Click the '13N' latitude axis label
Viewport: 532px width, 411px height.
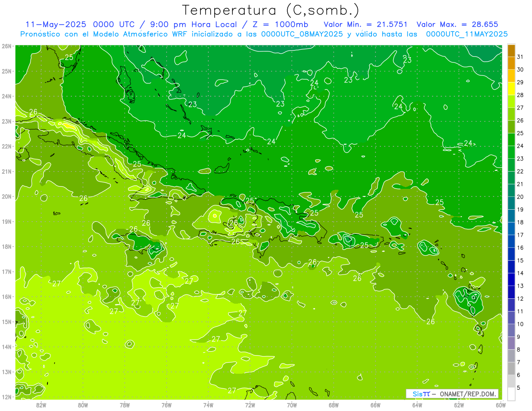point(7,372)
